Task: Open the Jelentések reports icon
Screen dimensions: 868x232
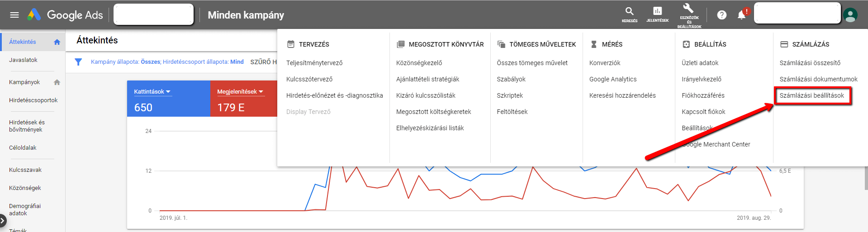Action: point(657,14)
